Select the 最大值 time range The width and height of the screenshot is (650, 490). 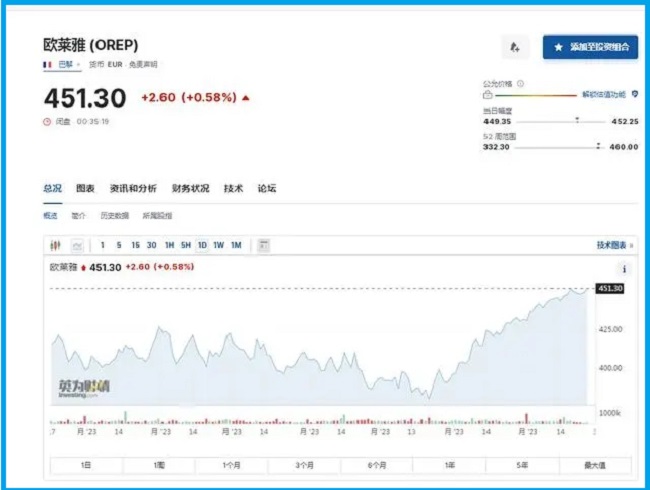coord(595,465)
